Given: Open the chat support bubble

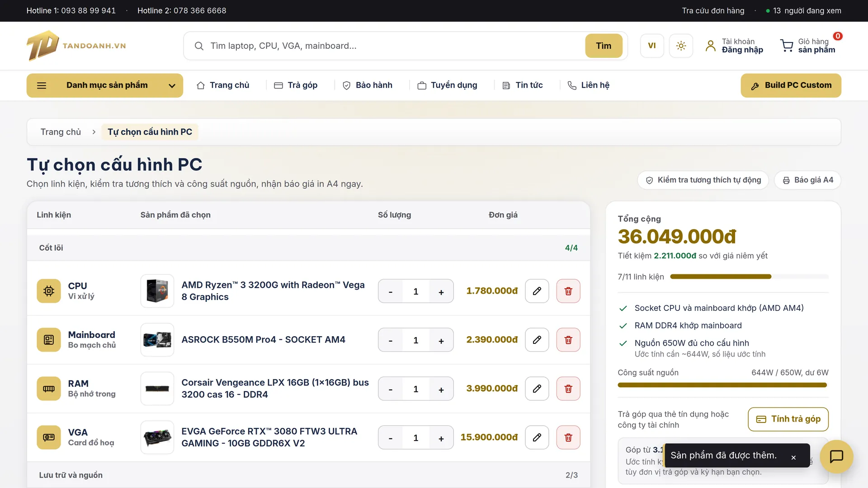Looking at the screenshot, I should pos(836,456).
